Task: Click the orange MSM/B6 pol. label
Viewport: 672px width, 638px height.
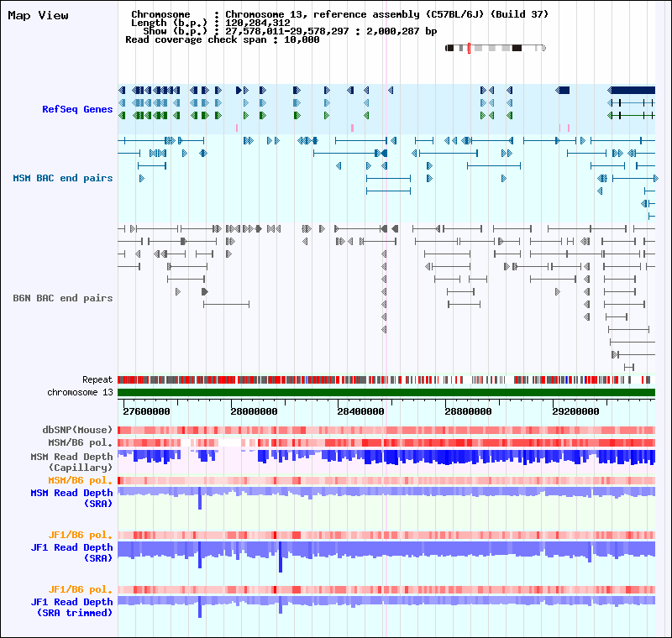Action: 80,480
